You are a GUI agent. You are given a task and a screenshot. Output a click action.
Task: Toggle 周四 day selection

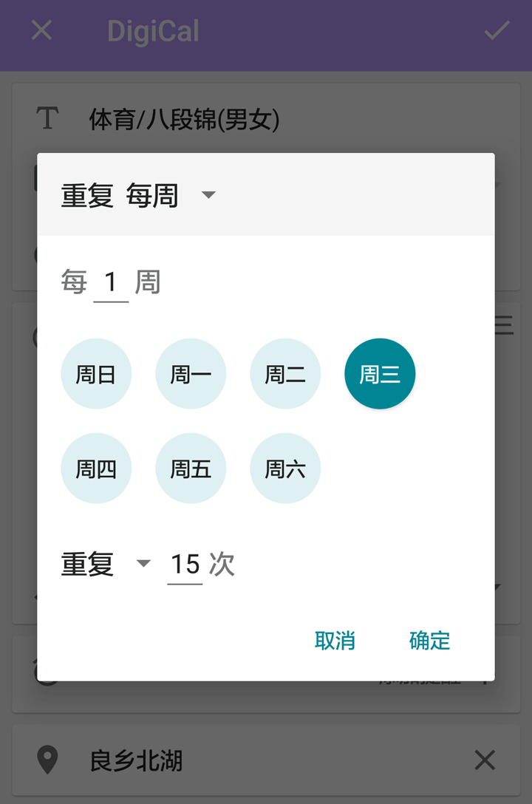tap(96, 469)
